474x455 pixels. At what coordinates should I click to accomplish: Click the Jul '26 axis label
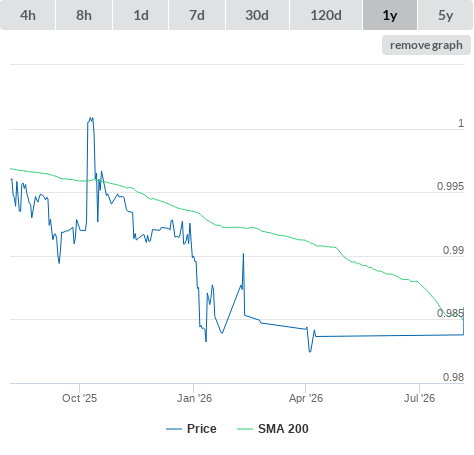pyautogui.click(x=419, y=398)
